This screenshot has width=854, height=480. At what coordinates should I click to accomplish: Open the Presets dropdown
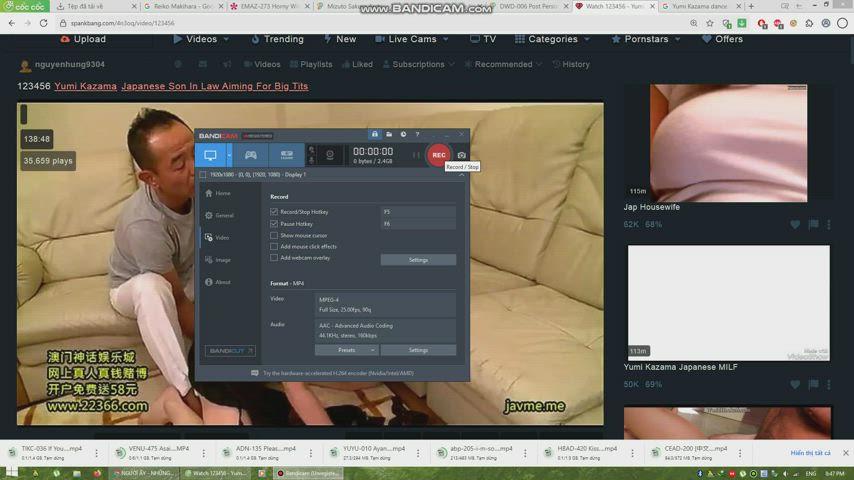(x=346, y=350)
